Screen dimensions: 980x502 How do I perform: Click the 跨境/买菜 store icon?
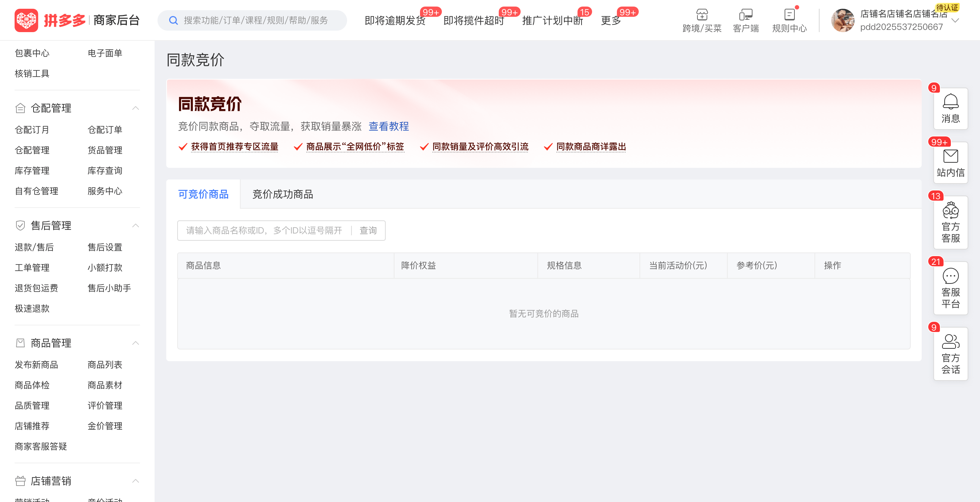(701, 15)
